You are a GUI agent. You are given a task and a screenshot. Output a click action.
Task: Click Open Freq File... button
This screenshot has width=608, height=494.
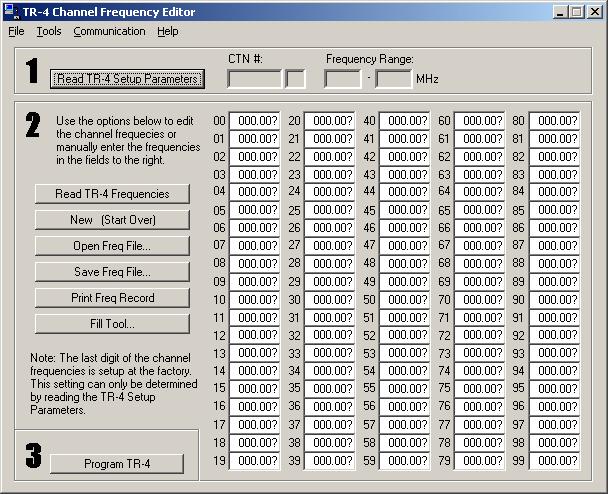point(112,246)
